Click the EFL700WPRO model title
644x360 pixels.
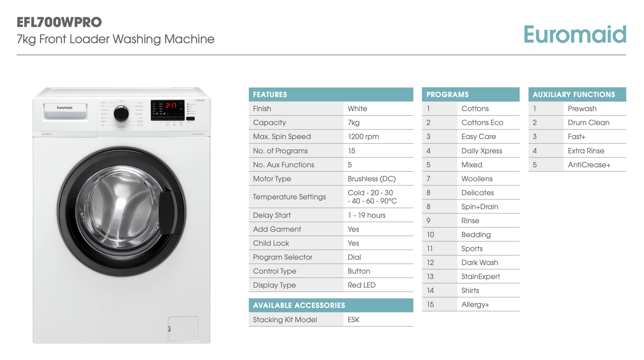point(59,22)
